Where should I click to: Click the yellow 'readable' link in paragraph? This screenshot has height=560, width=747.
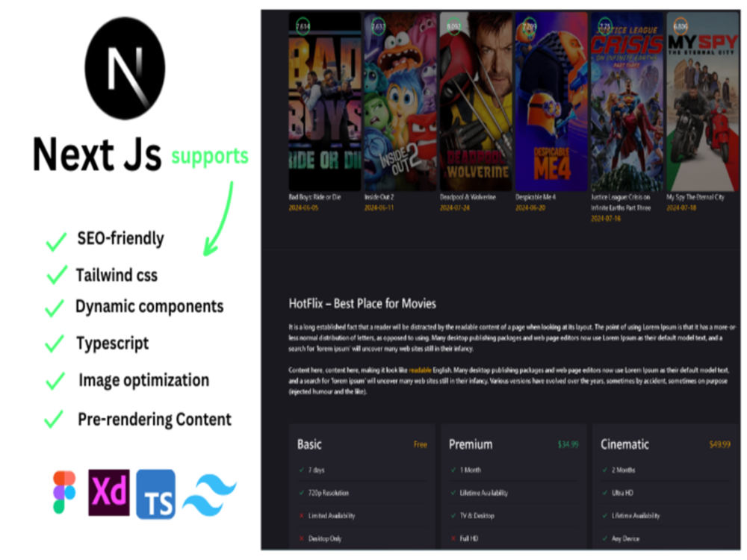[420, 370]
